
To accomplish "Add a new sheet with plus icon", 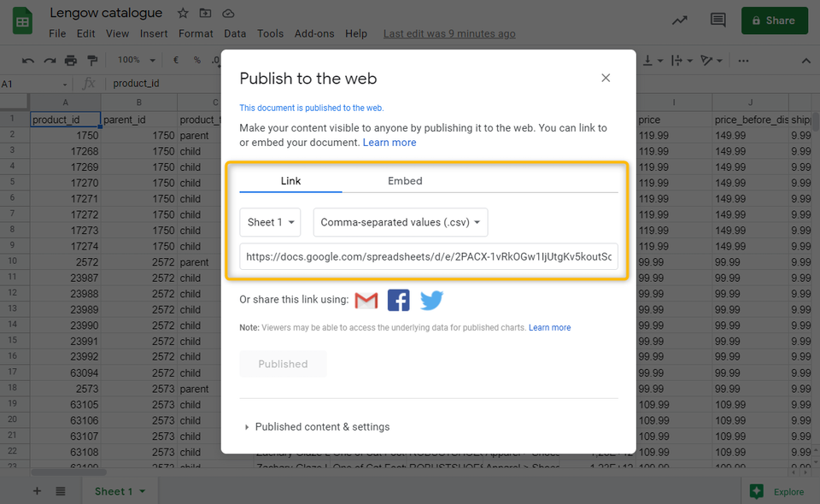I will pos(37,491).
